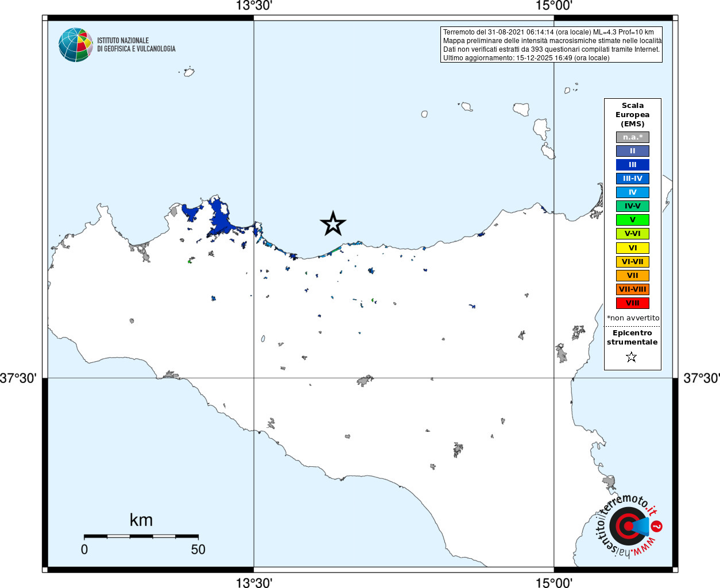
Task: Click the Scala Europea (EMS) legend title
Action: point(633,115)
